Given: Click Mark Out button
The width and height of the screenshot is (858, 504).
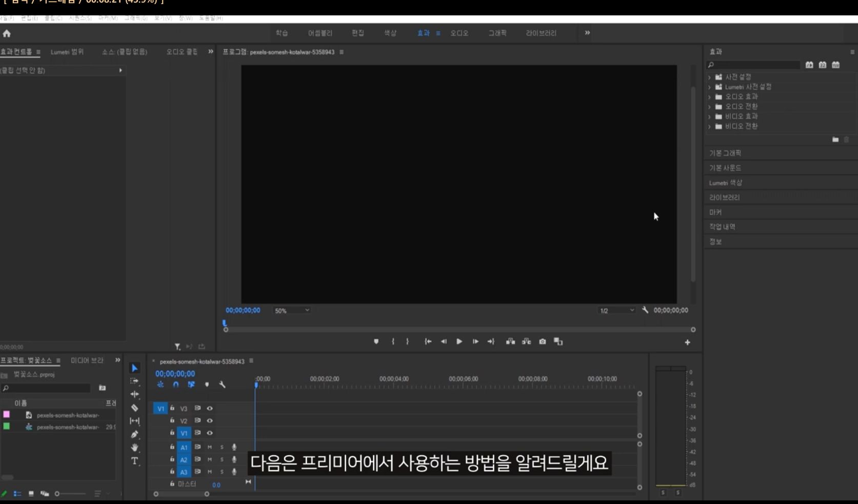Looking at the screenshot, I should click(408, 341).
